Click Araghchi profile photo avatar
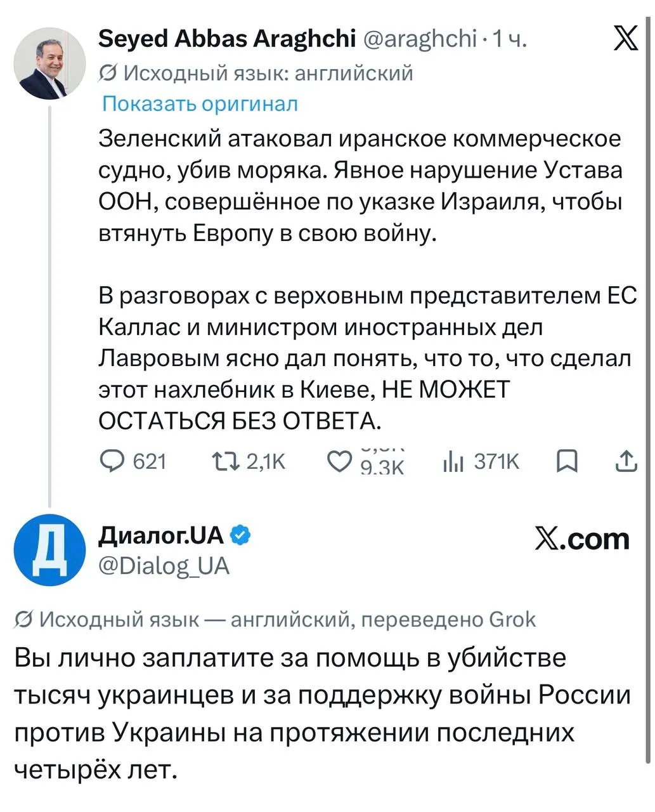Screen dimensions: 655x812 50,63
